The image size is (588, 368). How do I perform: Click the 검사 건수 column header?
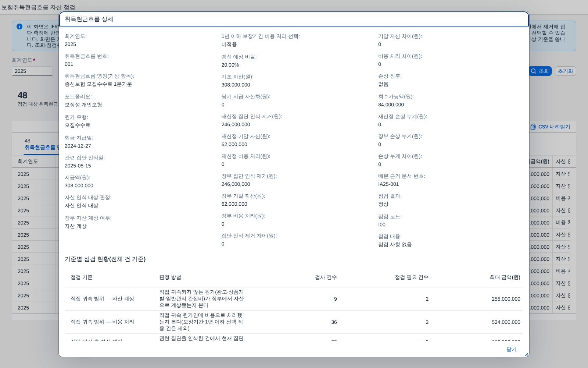coord(326,277)
